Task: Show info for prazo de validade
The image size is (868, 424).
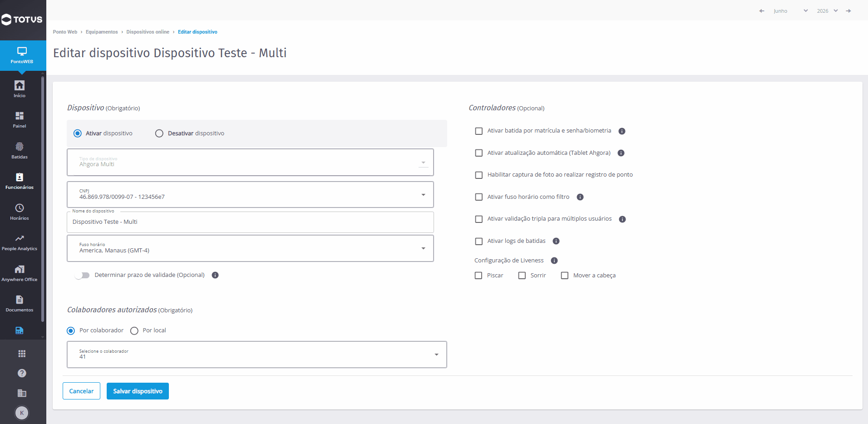Action: 215,275
